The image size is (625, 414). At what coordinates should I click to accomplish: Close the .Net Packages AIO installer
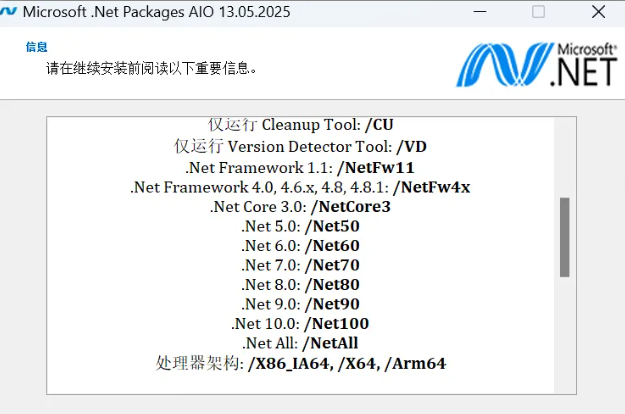(598, 12)
